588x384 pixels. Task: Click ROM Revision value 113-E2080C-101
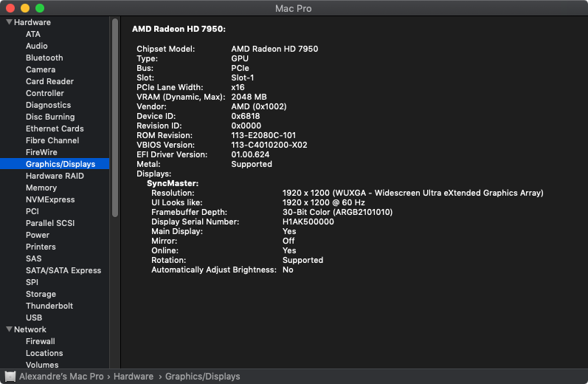pos(263,135)
